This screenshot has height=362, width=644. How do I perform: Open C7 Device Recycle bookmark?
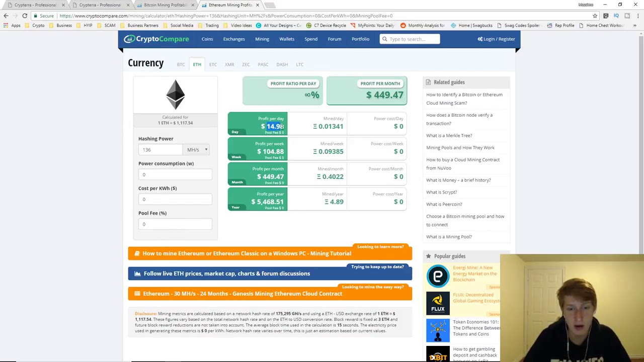coord(326,25)
